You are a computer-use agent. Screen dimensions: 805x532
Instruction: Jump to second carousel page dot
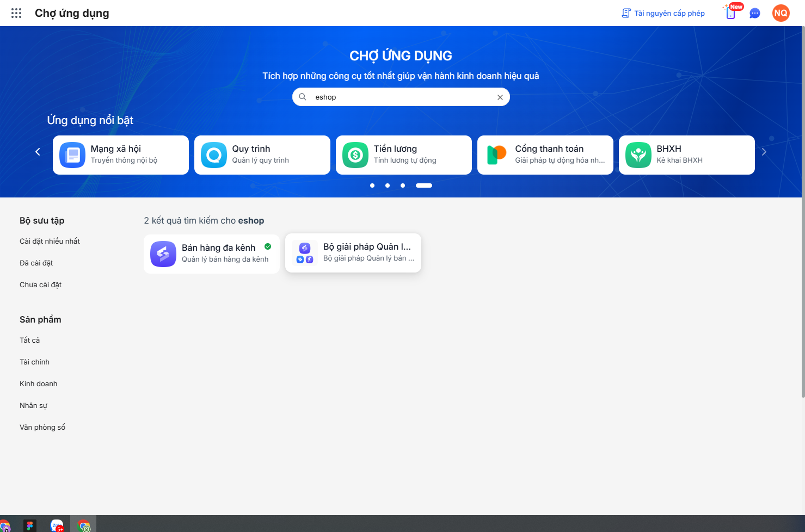(x=388, y=185)
